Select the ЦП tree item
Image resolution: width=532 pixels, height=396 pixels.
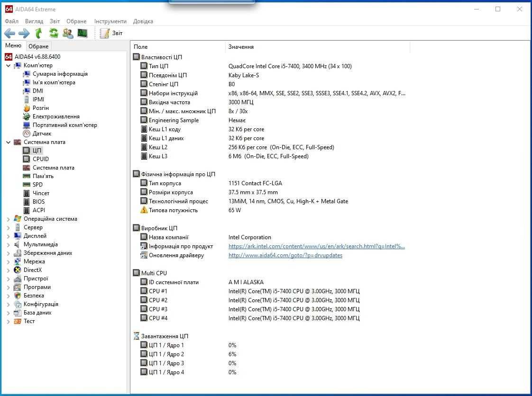pos(33,151)
